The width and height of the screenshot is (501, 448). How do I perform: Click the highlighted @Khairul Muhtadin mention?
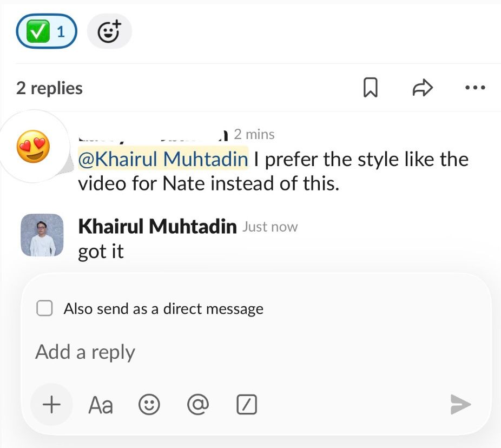[x=163, y=159]
